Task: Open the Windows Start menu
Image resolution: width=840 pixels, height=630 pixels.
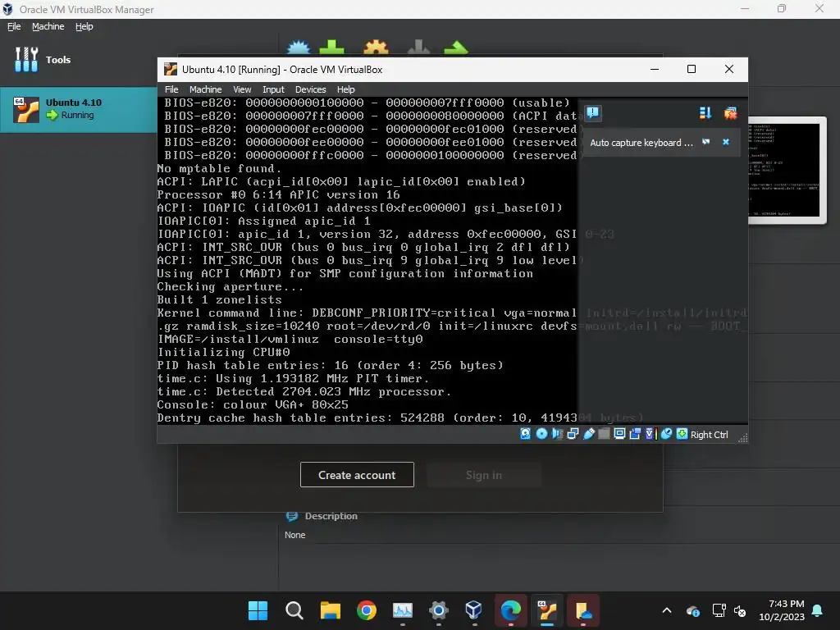Action: click(x=258, y=610)
